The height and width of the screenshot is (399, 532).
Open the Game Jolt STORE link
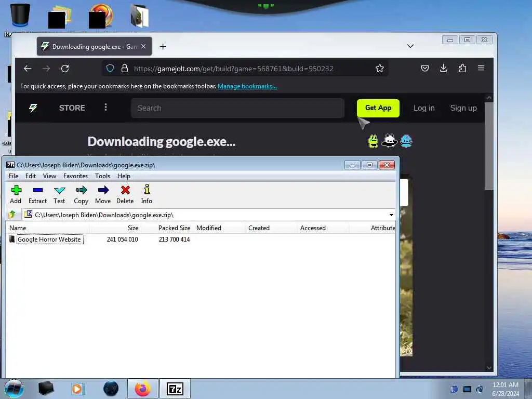point(72,108)
